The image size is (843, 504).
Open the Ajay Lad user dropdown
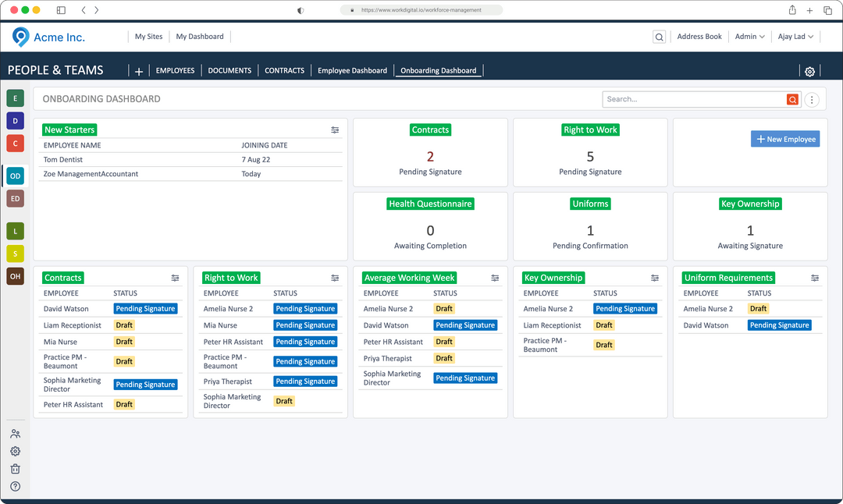(795, 36)
